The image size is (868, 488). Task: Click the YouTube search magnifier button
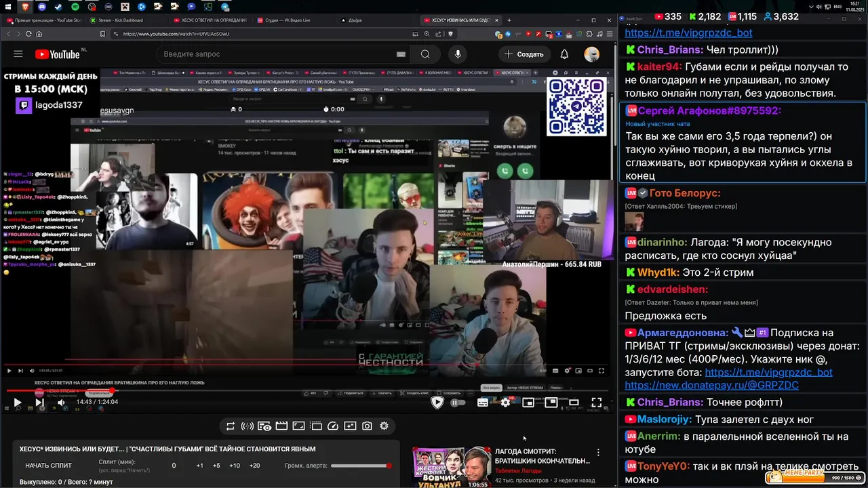425,54
